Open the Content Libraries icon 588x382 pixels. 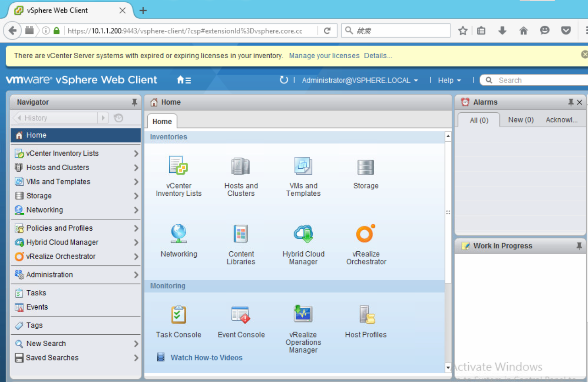click(x=241, y=234)
